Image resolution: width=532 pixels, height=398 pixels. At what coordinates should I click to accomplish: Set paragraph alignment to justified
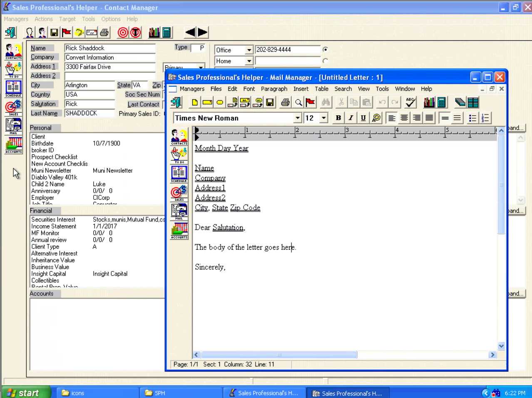coord(429,118)
